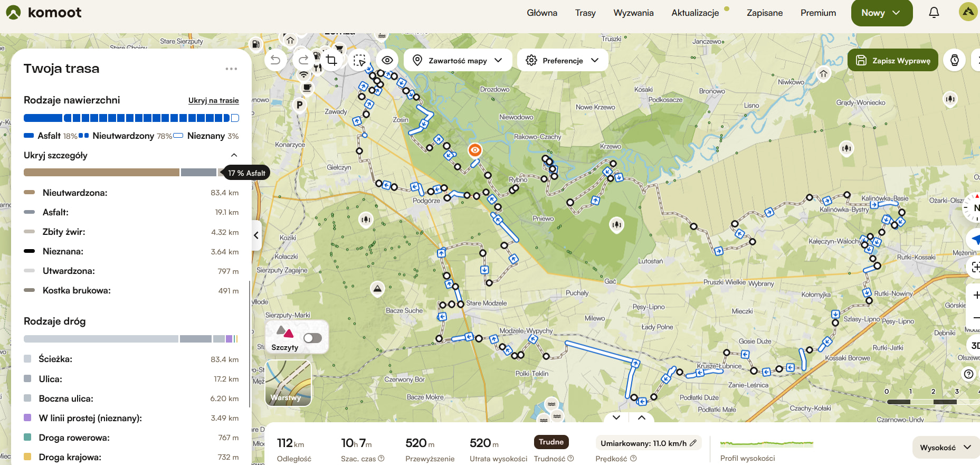This screenshot has height=465, width=980.
Task: Collapse the bottom stats panel
Action: pyautogui.click(x=616, y=417)
